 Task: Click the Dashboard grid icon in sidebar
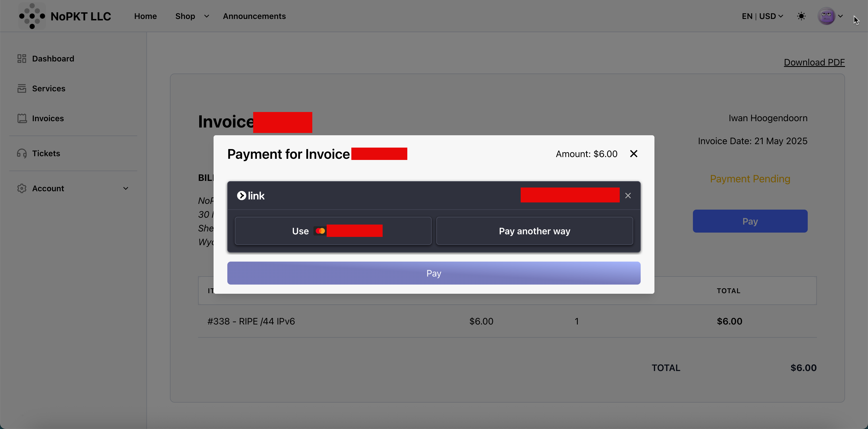tap(22, 59)
